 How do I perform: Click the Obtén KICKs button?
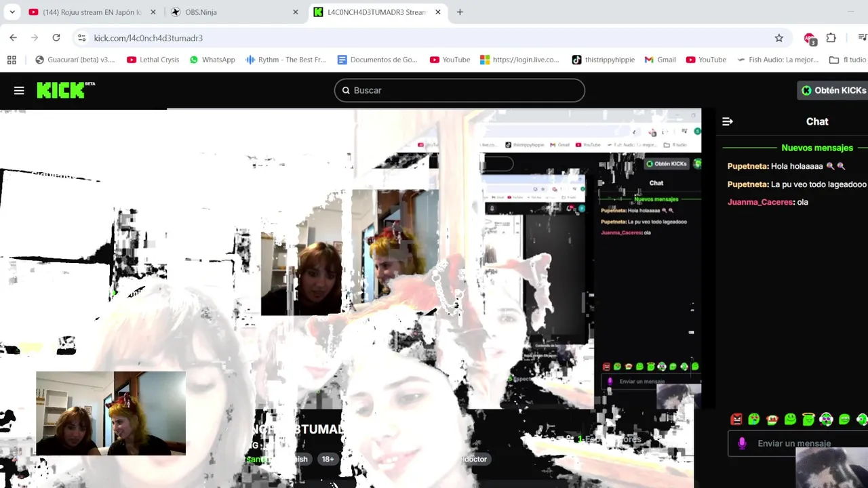click(833, 90)
